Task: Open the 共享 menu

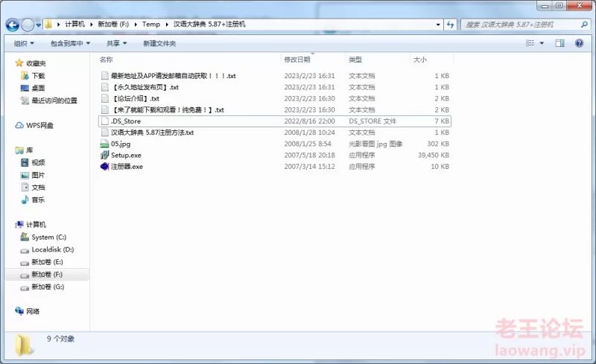Action: click(117, 43)
